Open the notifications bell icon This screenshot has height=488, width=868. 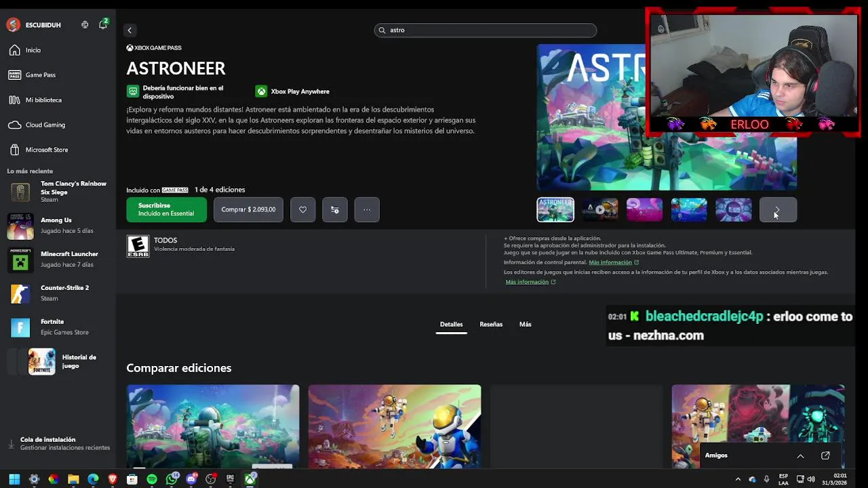point(102,24)
